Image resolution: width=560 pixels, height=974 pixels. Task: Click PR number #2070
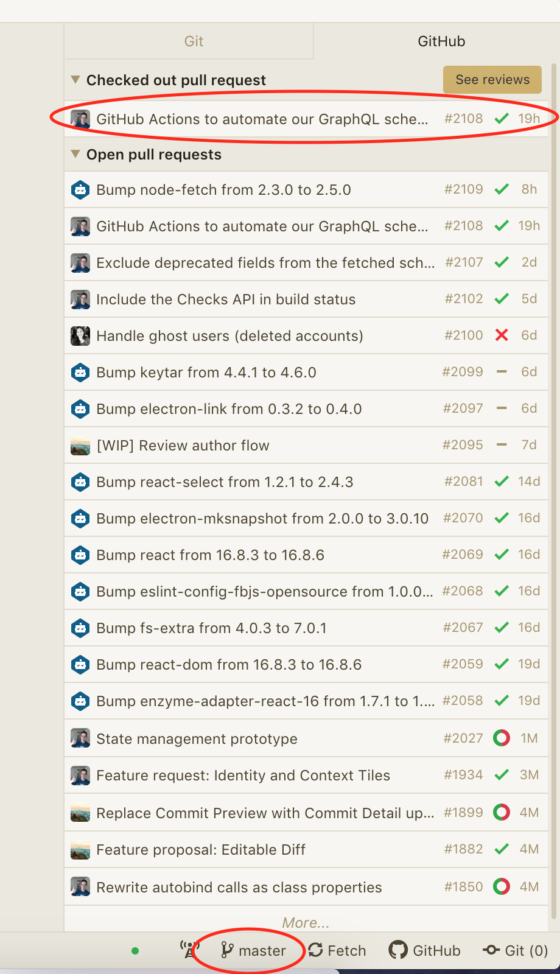coord(463,518)
